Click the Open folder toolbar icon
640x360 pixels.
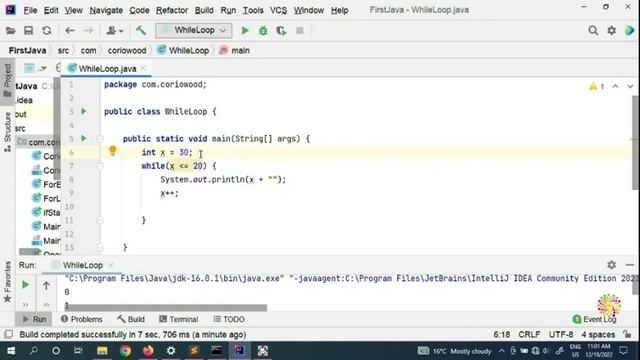[11, 31]
